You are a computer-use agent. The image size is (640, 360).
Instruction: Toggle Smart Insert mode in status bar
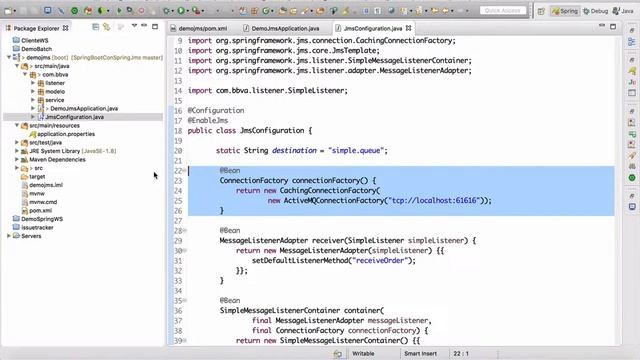420,353
